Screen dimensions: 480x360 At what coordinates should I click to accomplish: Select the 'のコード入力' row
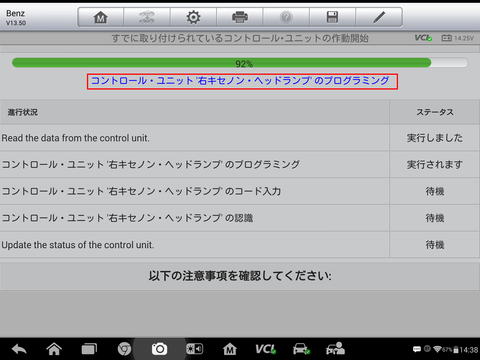click(195, 191)
